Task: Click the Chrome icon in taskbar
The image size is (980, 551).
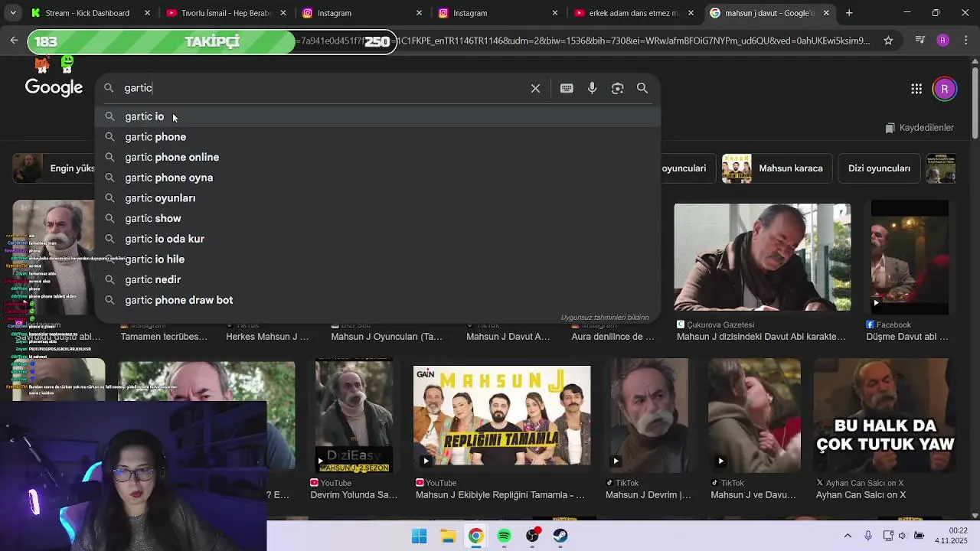Action: [475, 536]
